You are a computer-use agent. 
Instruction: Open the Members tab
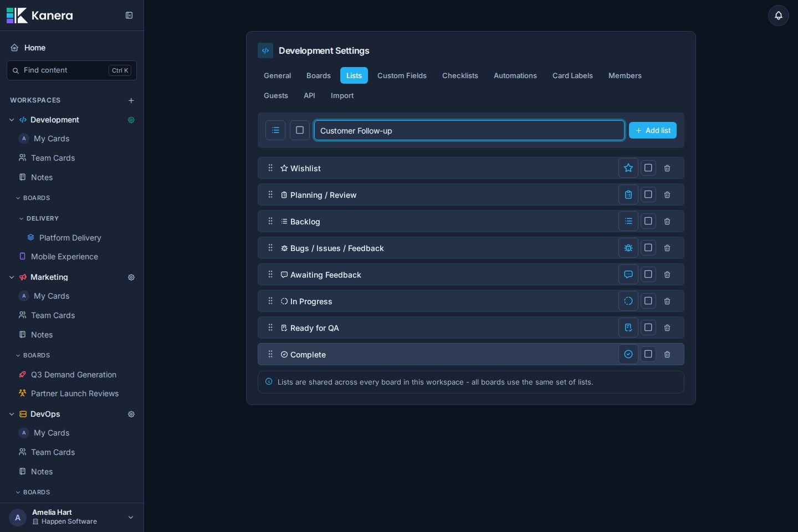625,75
